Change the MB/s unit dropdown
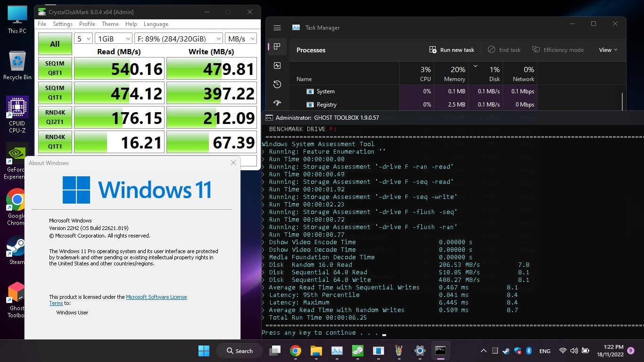This screenshot has height=362, width=644. 240,39
